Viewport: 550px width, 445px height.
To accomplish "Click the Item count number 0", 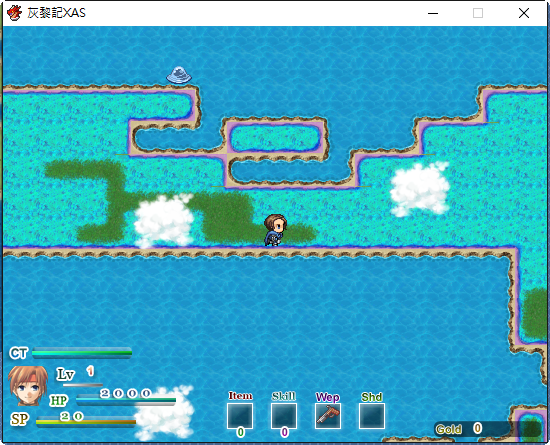I will click(x=240, y=432).
